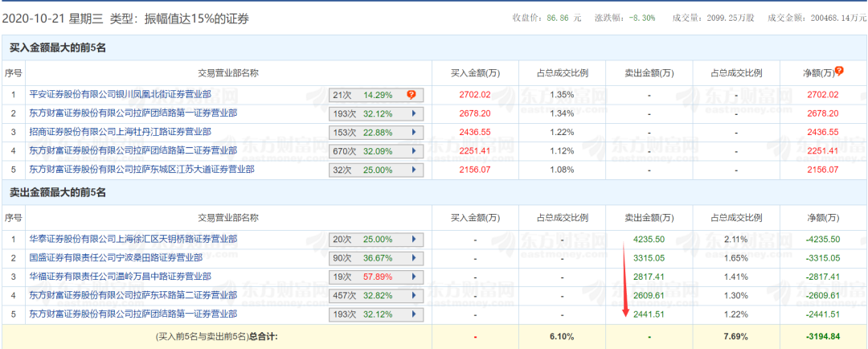Click the arrow icon beside 90次 36.67%
Screen dimensions: 868x349
pyautogui.click(x=413, y=258)
